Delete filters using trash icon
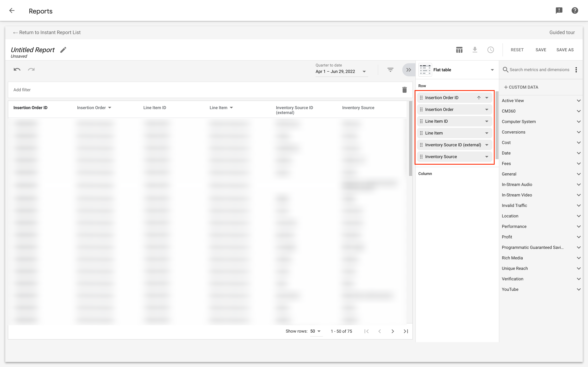588x367 pixels. point(404,90)
